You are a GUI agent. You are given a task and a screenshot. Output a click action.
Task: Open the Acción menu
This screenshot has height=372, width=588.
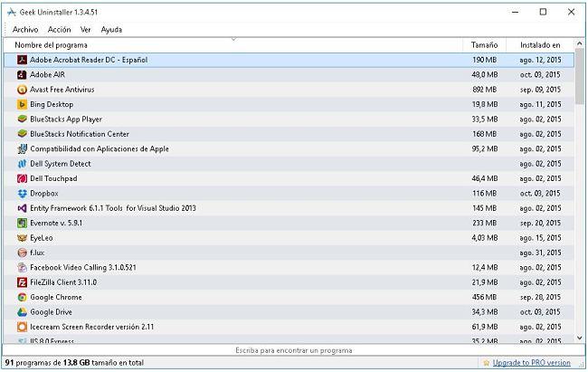coord(59,29)
